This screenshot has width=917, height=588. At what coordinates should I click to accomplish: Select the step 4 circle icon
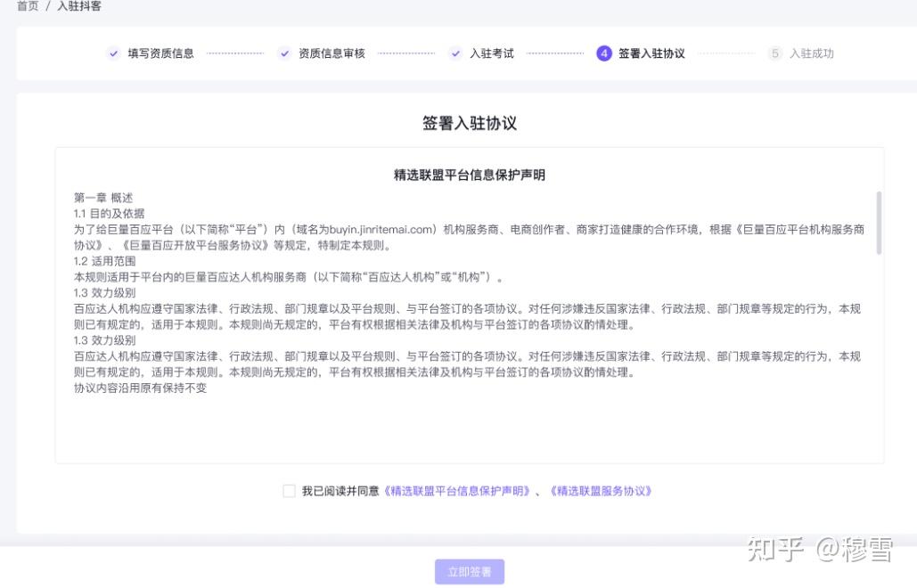coord(604,53)
